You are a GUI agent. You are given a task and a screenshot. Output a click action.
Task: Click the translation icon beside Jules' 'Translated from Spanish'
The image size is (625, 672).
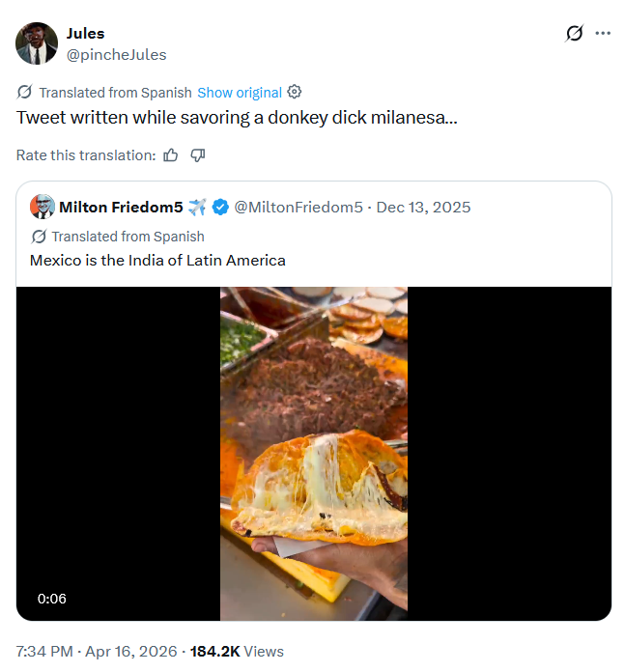pos(25,93)
